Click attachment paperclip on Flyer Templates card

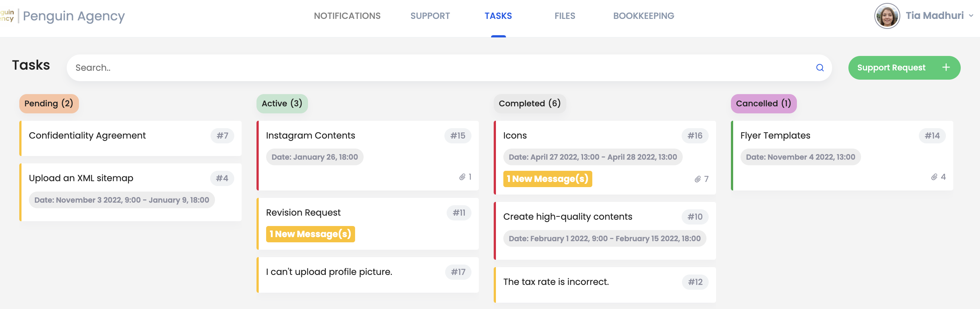click(x=934, y=177)
